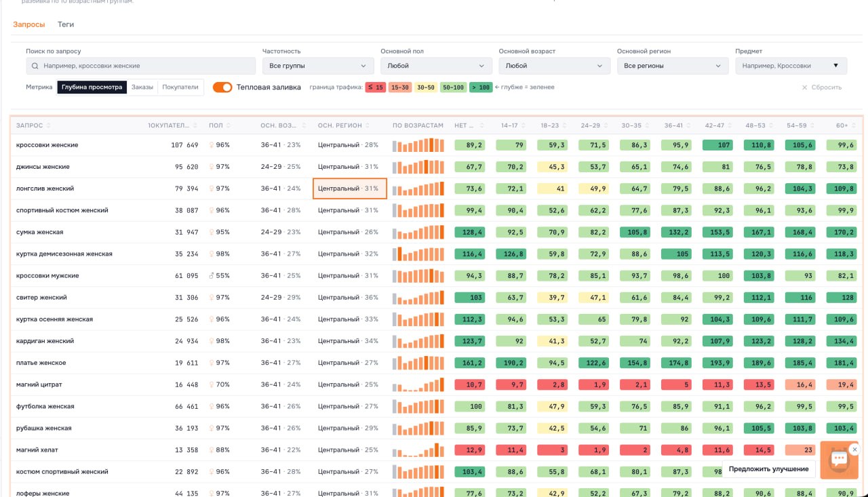
Task: Switch to the Теги tab
Action: (66, 24)
